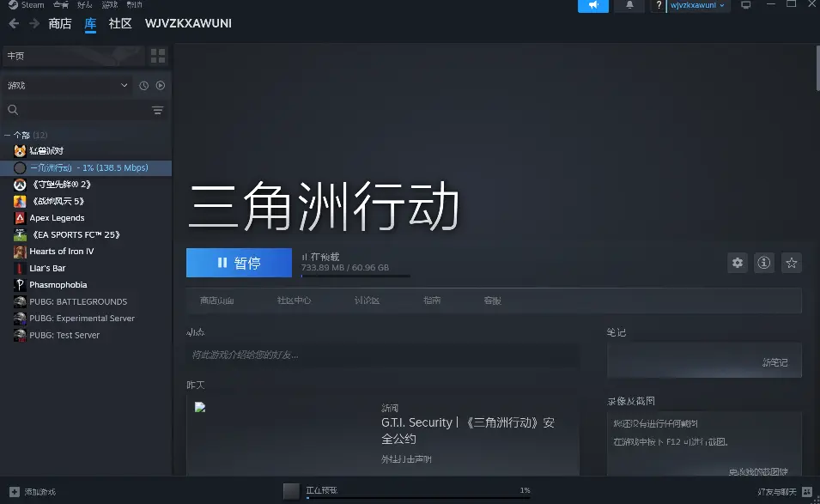The height and width of the screenshot is (504, 820).
Task: Click the library search magnifier icon
Action: pyautogui.click(x=13, y=110)
